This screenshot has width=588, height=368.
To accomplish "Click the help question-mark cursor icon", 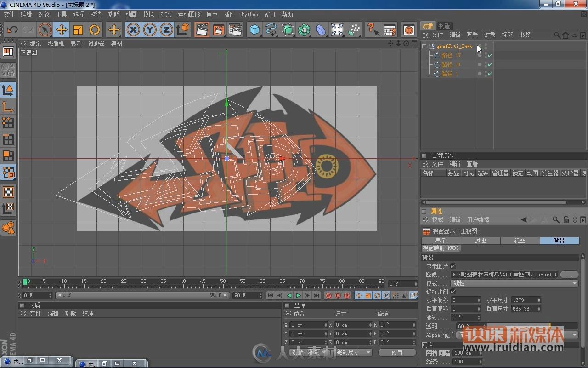I will (x=373, y=30).
